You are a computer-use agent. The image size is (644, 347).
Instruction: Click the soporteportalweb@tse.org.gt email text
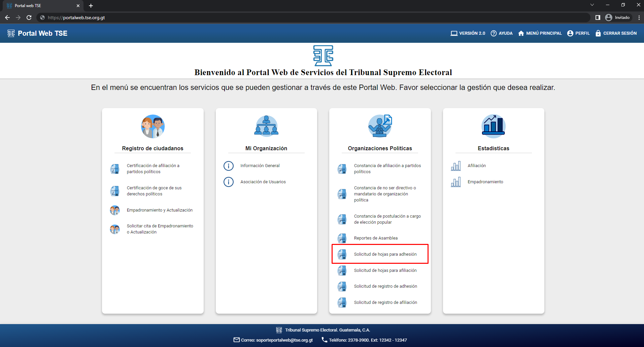tap(284, 340)
